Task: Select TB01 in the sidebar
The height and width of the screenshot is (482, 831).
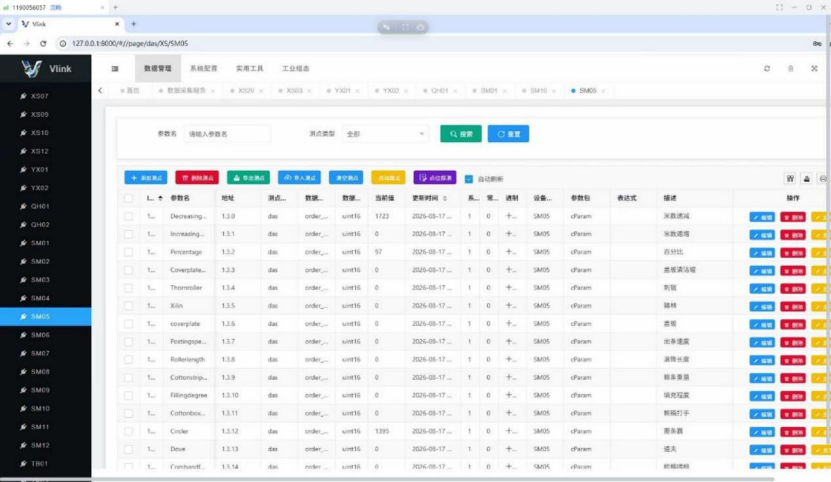Action: [x=46, y=463]
